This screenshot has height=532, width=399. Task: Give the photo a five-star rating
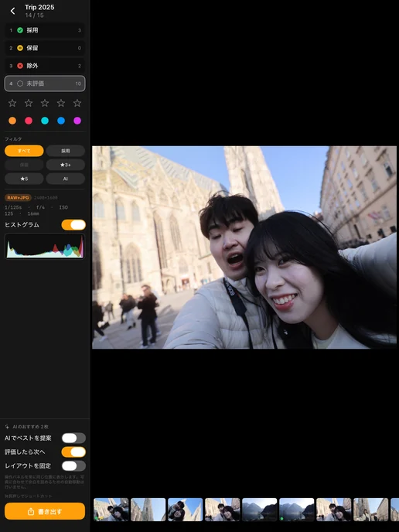pyautogui.click(x=77, y=103)
